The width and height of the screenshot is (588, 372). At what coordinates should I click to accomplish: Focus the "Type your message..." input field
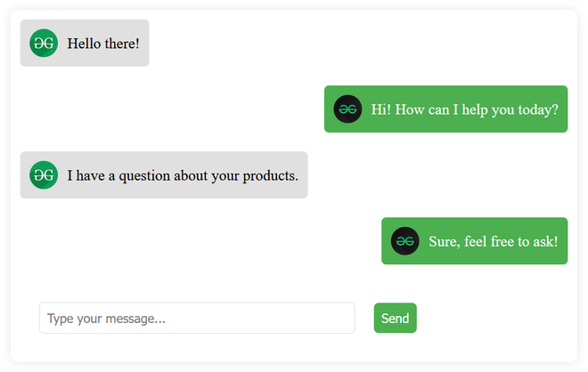pyautogui.click(x=197, y=318)
